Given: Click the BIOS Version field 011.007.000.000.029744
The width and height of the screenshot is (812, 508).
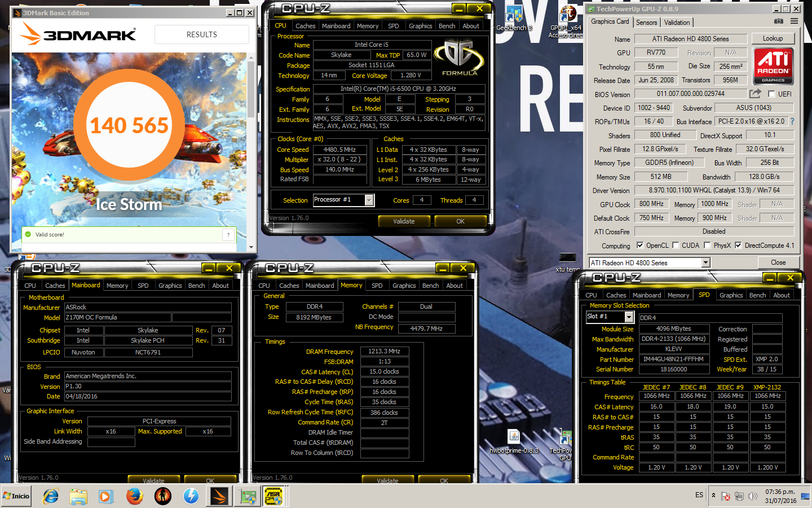Looking at the screenshot, I should click(x=691, y=94).
